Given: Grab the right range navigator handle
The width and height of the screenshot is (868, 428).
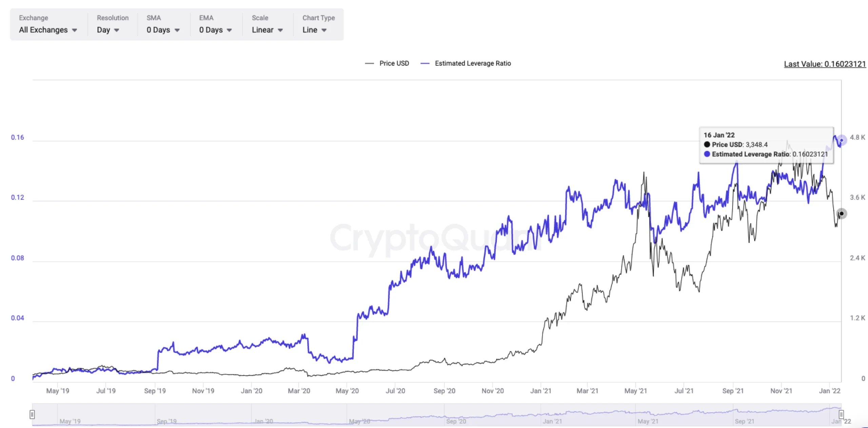Looking at the screenshot, I should pyautogui.click(x=841, y=414).
